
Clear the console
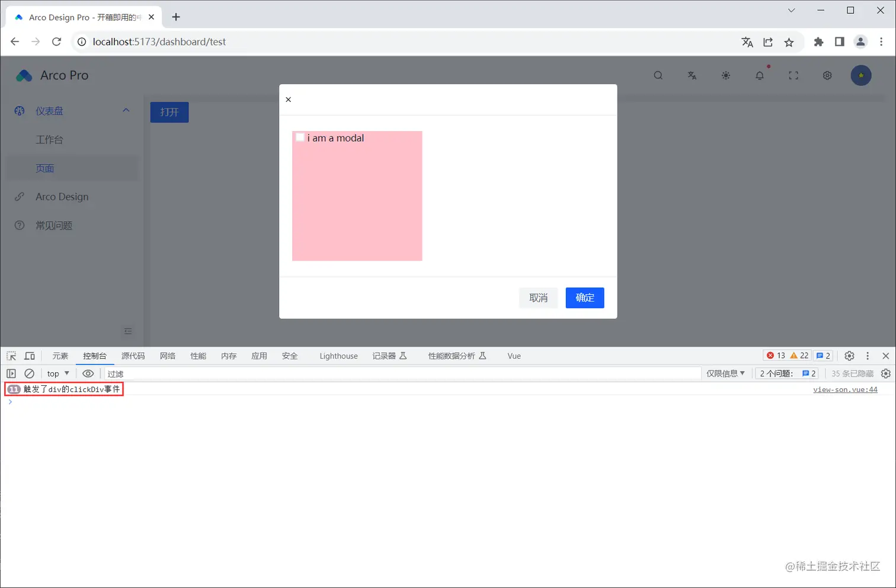pyautogui.click(x=29, y=373)
